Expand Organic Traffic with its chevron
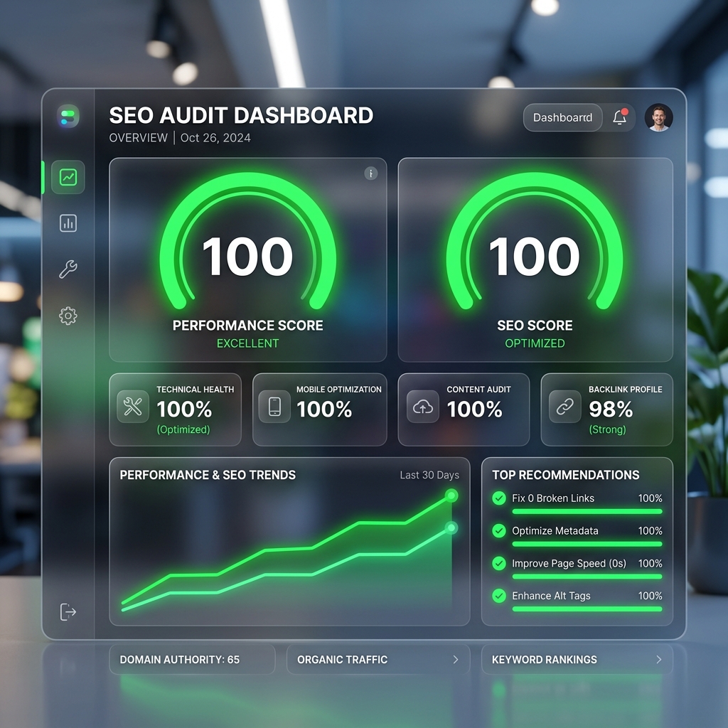The width and height of the screenshot is (728, 728). pos(456,659)
